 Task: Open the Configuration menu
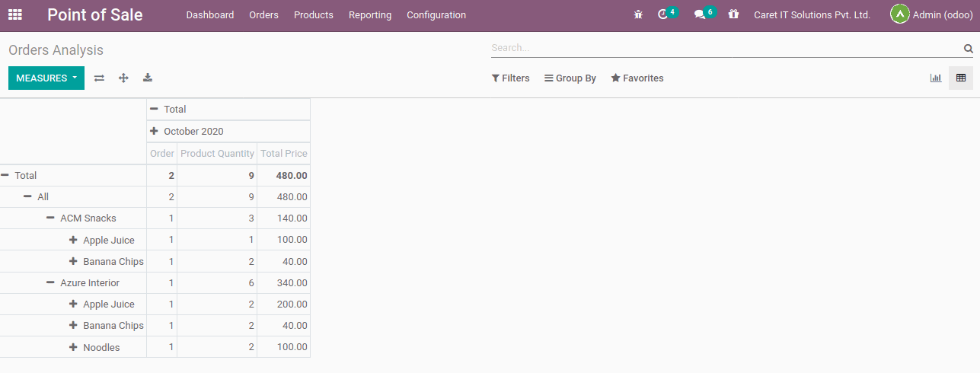coord(436,14)
